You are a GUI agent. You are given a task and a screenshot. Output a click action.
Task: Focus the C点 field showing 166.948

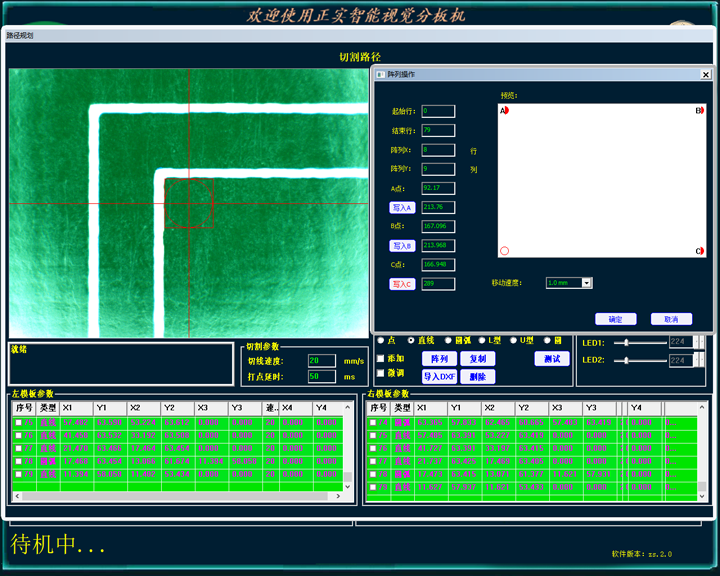(439, 265)
